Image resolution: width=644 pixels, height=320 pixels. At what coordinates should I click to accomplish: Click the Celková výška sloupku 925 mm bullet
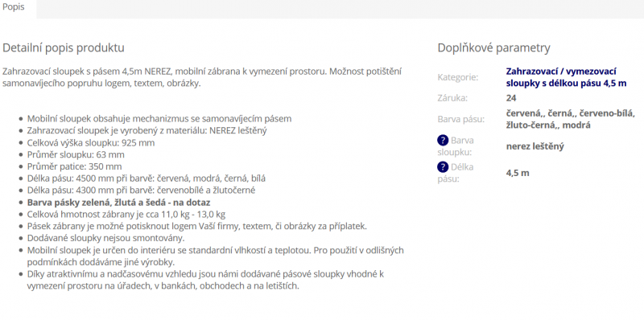click(x=91, y=143)
